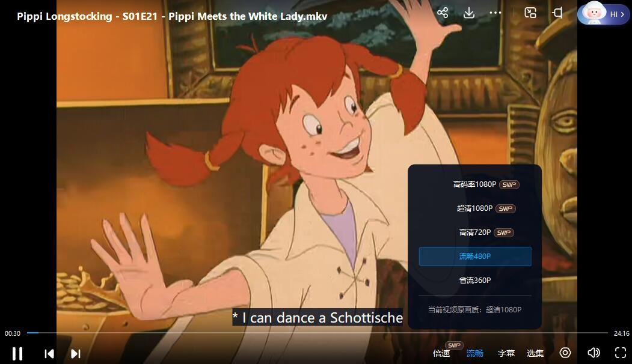Screen dimensions: 632x364
Task: Enter fullscreen mode
Action: 621,353
